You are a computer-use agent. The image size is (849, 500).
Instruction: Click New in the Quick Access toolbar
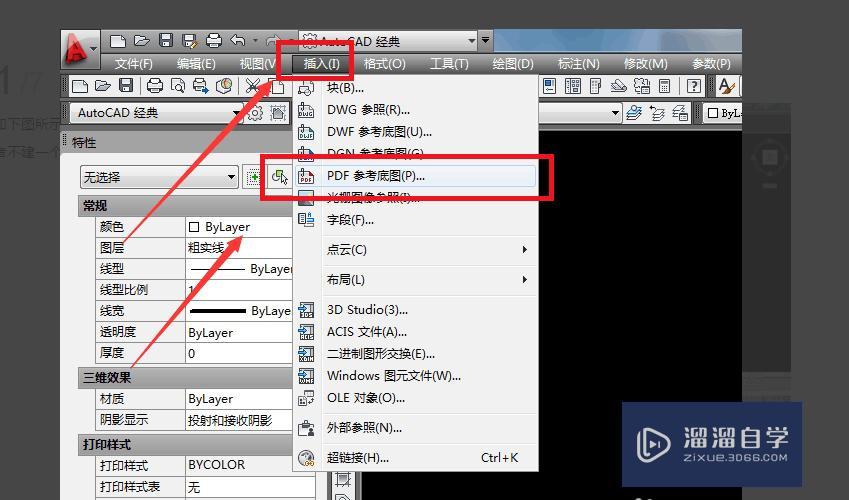(x=117, y=41)
